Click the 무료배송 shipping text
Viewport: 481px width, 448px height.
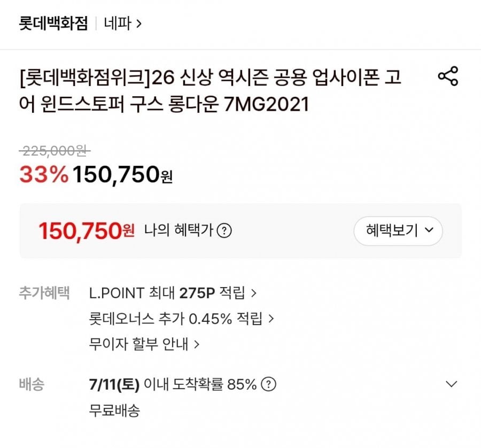coord(114,410)
